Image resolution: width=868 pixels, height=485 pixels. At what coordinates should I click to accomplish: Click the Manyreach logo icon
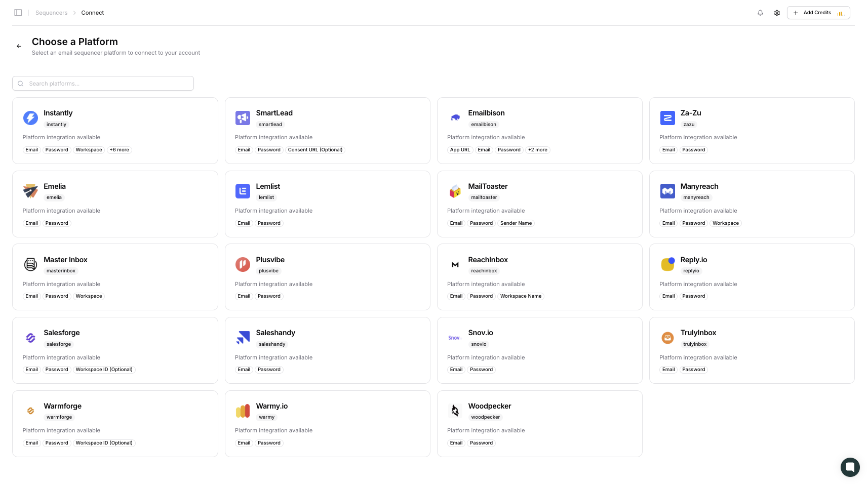[x=667, y=191]
